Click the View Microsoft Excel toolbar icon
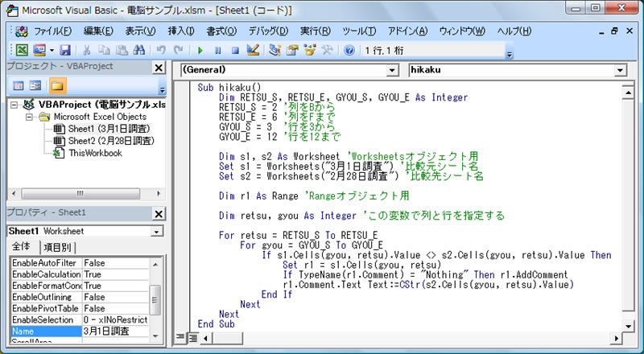644x354 pixels. pyautogui.click(x=22, y=50)
